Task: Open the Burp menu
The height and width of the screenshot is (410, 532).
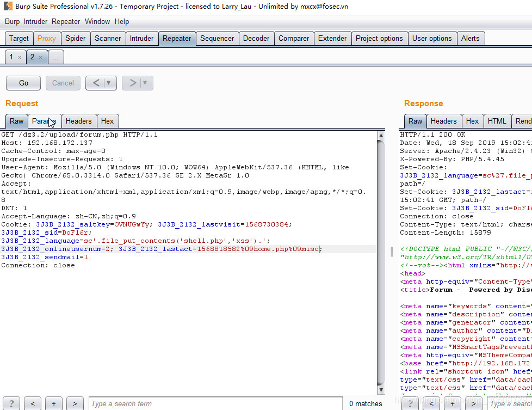Action: [x=12, y=21]
